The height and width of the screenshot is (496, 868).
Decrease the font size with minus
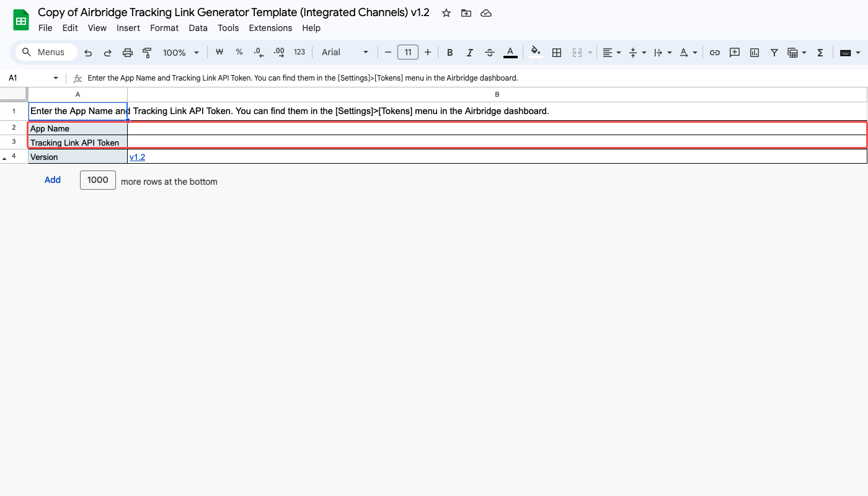point(388,53)
